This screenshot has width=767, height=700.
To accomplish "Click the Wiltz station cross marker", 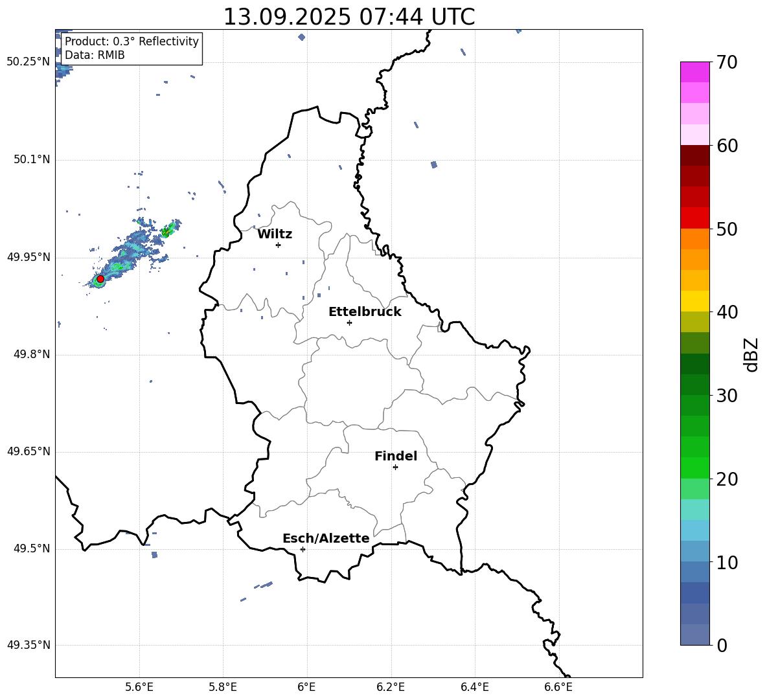I will [279, 245].
